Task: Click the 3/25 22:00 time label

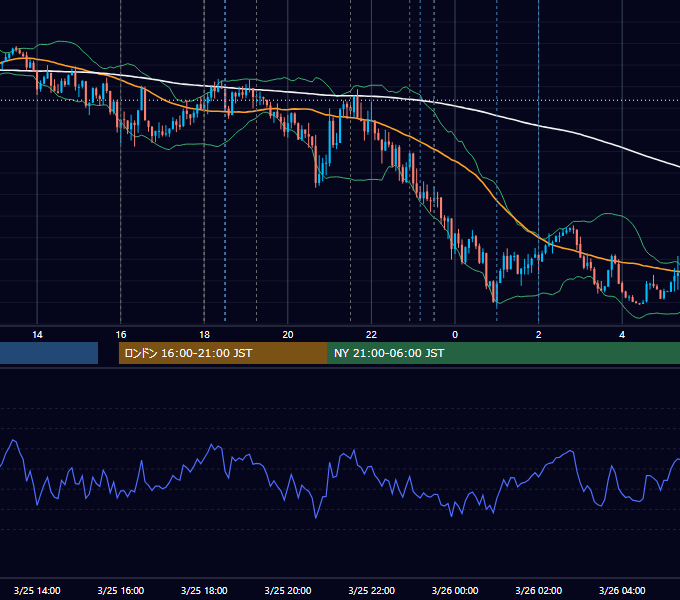Action: pos(371,590)
